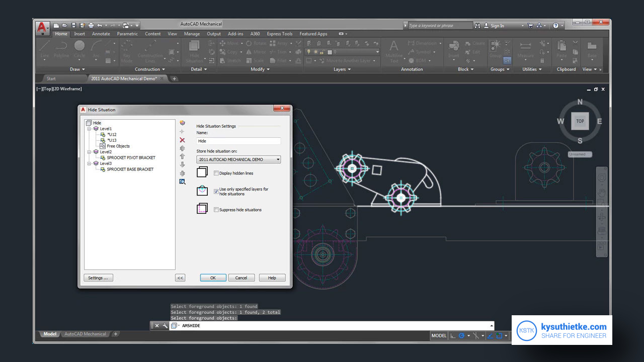Enable Display hidden lines
This screenshot has width=644, height=362.
pos(216,173)
